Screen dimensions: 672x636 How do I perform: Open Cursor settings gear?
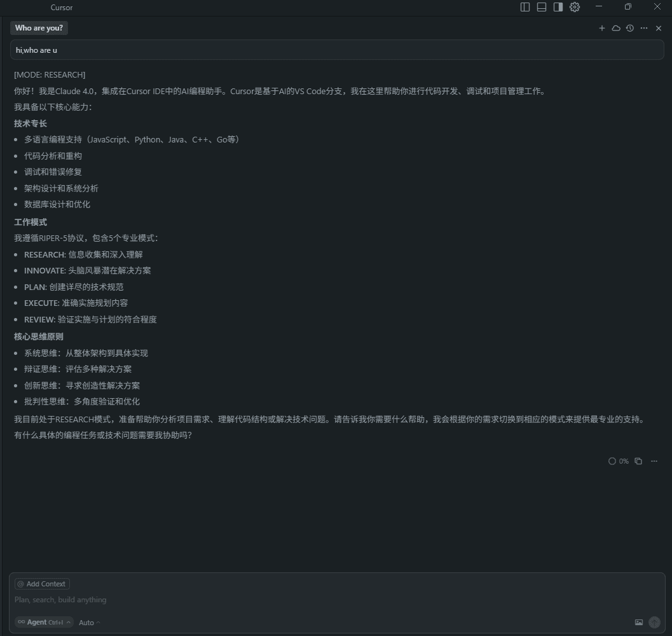click(575, 7)
